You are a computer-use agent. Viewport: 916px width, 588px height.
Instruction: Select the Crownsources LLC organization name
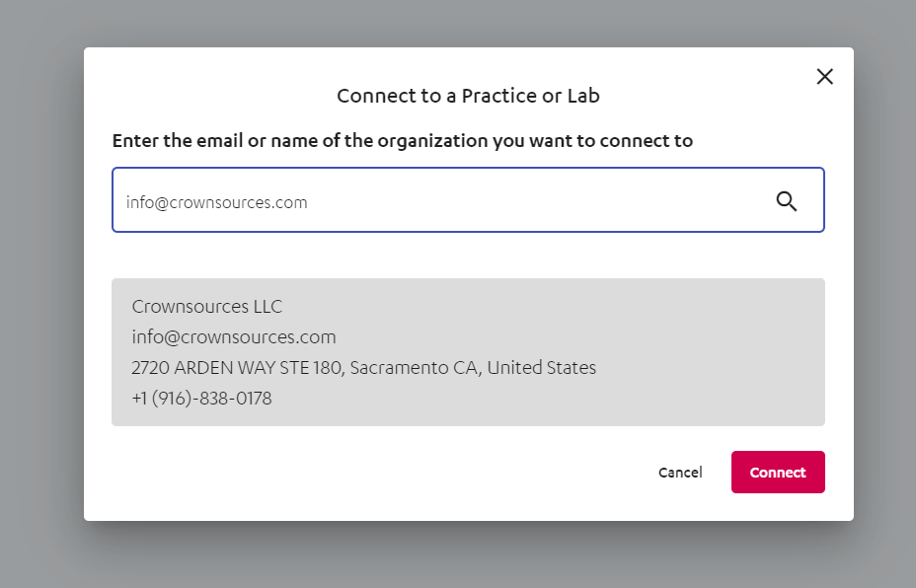[207, 307]
